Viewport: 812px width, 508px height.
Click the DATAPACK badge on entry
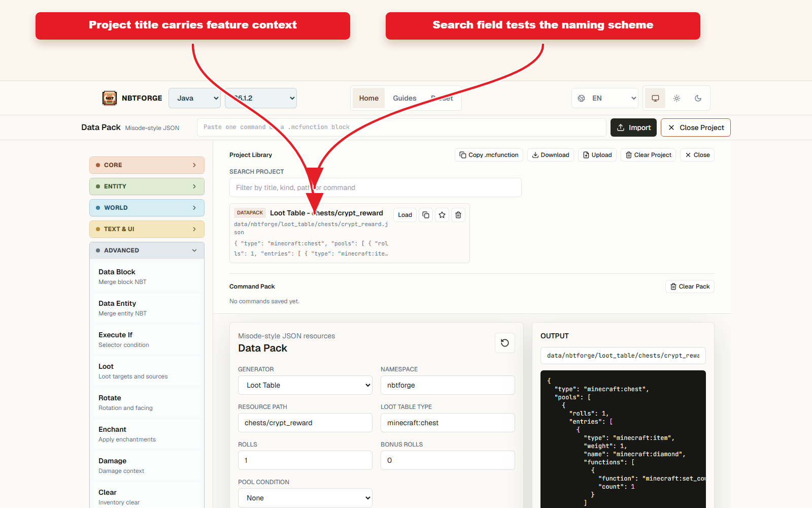[250, 213]
